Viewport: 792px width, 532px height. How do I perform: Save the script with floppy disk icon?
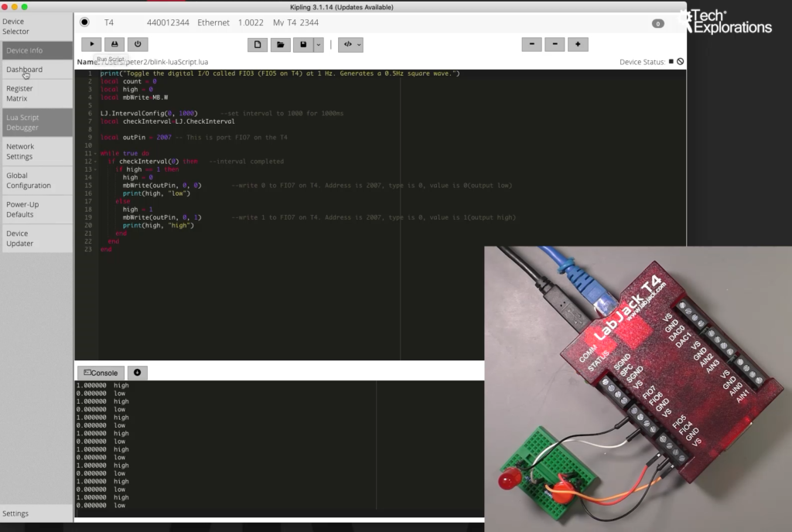tap(303, 45)
